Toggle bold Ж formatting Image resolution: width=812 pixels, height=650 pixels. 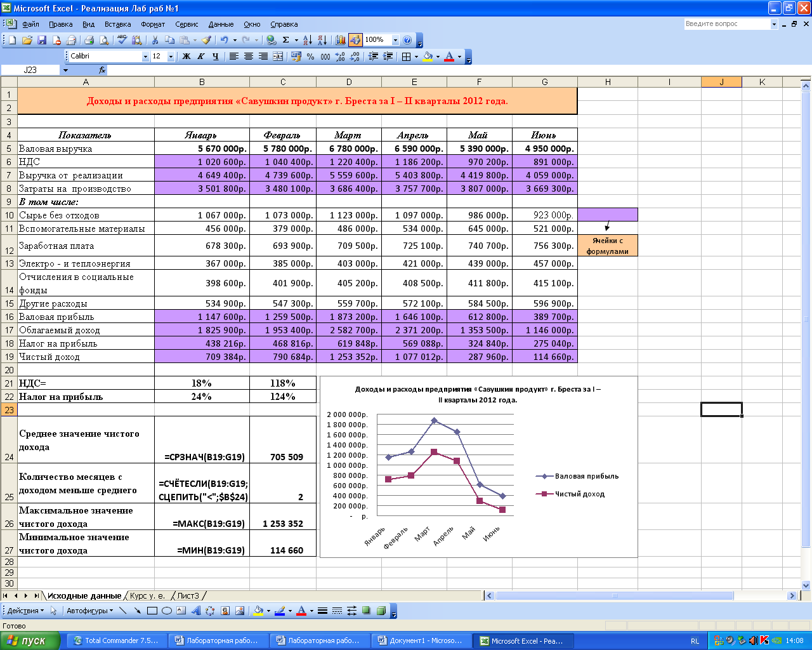(187, 56)
